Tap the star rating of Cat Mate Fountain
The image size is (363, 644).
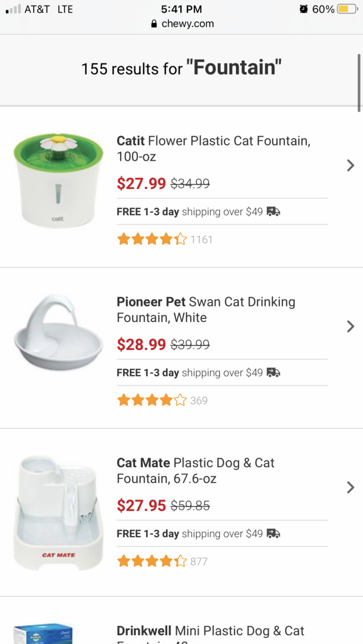[x=152, y=561]
